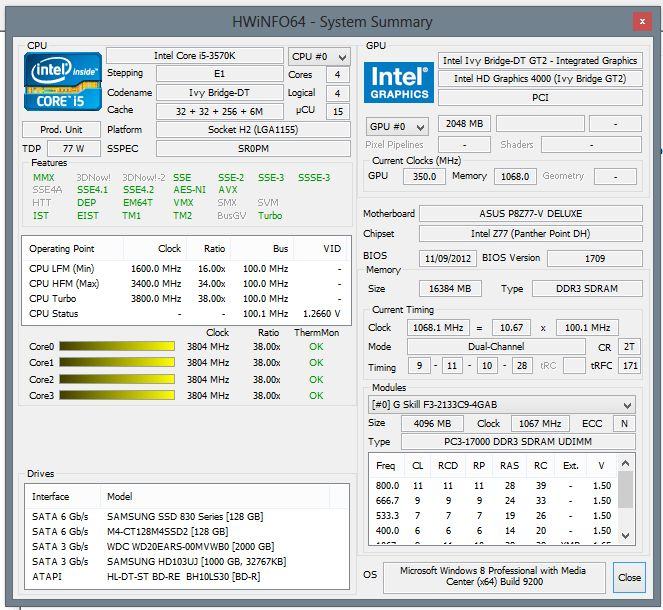
Task: Select the CPU Turbo operating point row
Action: pyautogui.click(x=185, y=298)
